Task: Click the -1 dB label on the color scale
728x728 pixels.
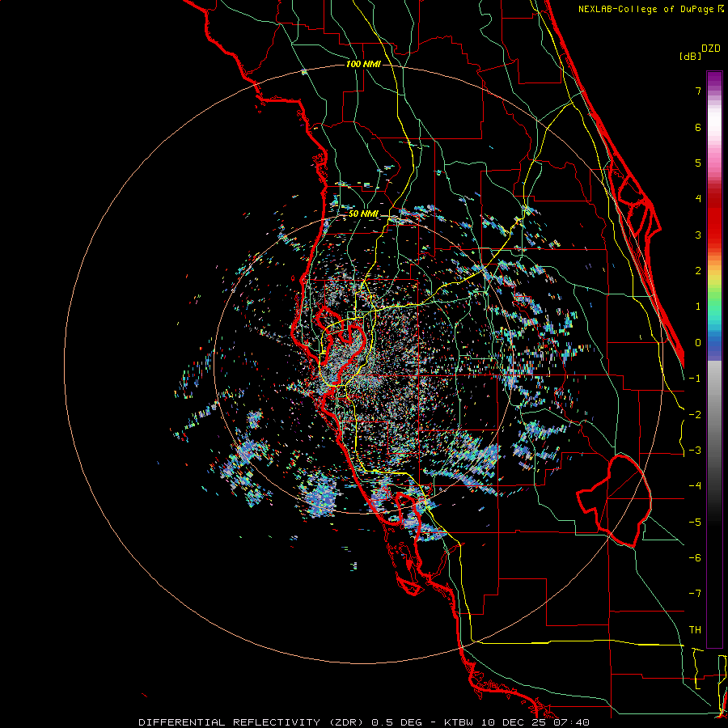Action: pyautogui.click(x=695, y=379)
